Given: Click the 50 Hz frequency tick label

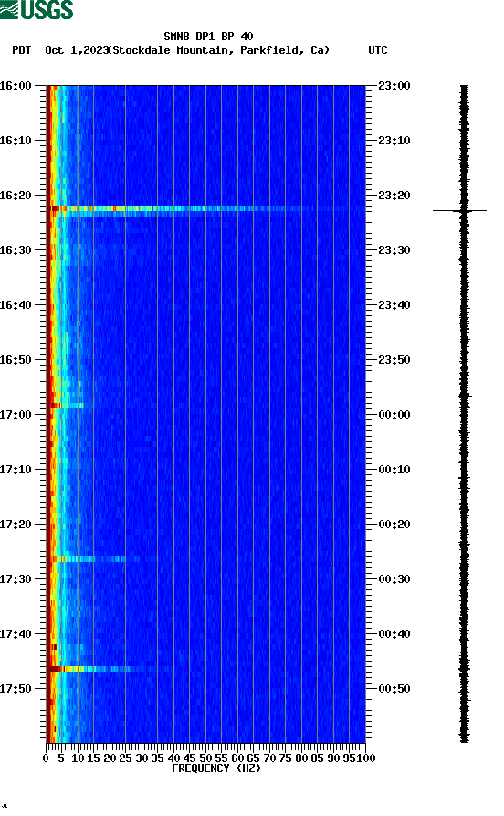Looking at the screenshot, I should tap(205, 758).
